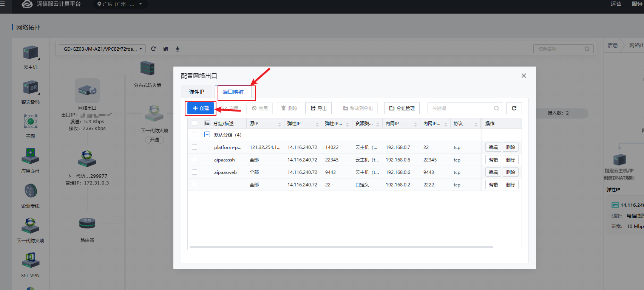The height and width of the screenshot is (290, 644).
Task: Click the 云主机 icon in sidebar
Action: point(30,53)
